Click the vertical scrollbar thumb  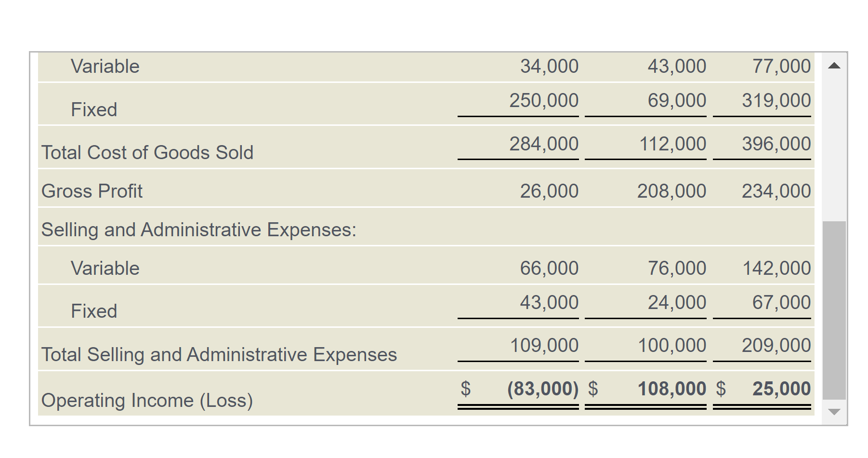[x=834, y=310]
